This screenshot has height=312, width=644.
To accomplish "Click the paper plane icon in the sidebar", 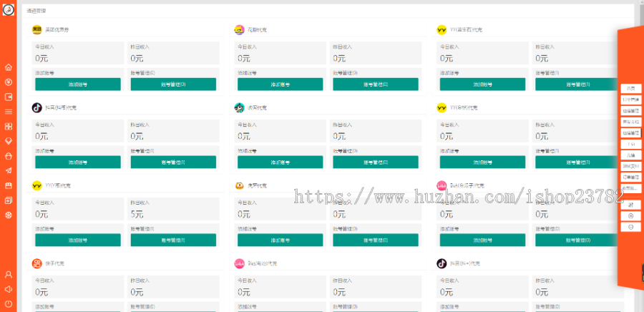I will (8, 171).
